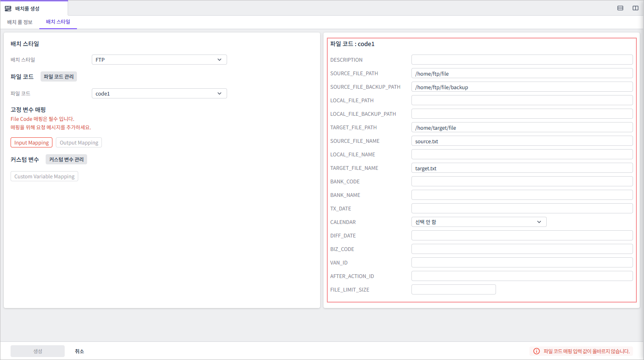Focus the BIZ_CODE input field
This screenshot has height=360, width=644.
point(522,249)
